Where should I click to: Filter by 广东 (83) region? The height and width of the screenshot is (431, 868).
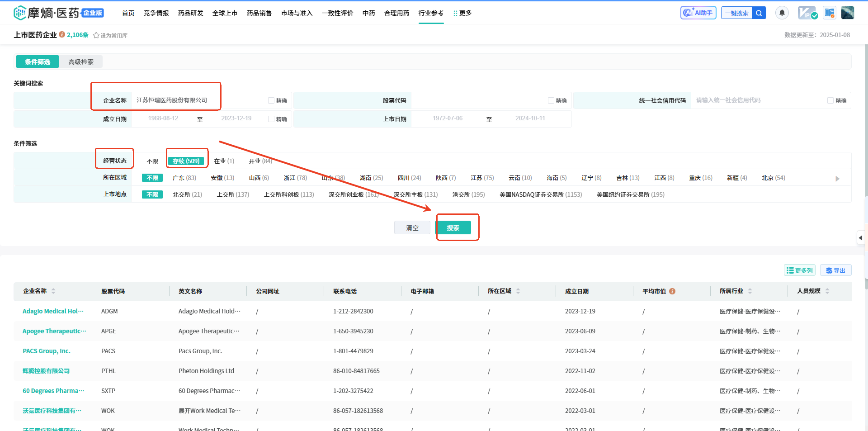(184, 178)
